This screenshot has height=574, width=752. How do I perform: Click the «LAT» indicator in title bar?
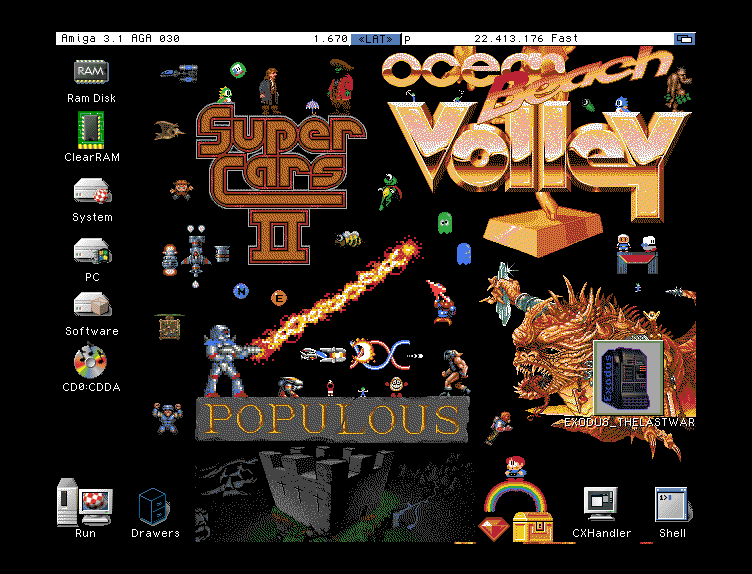[375, 39]
